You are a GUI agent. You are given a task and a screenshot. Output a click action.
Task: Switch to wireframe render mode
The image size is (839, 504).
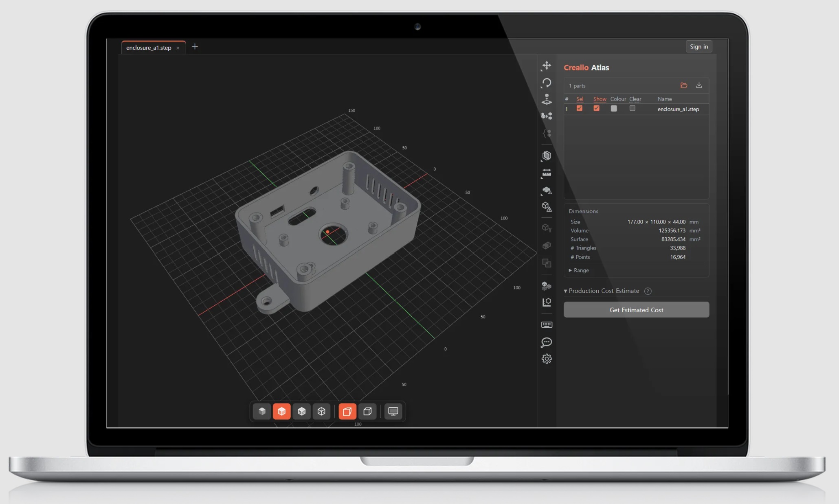pos(321,411)
